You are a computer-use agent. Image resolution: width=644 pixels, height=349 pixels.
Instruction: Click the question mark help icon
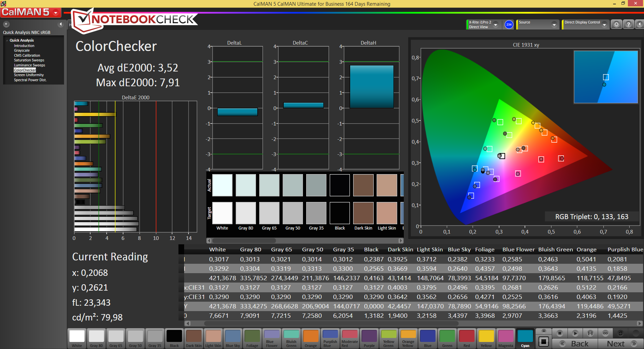point(628,24)
